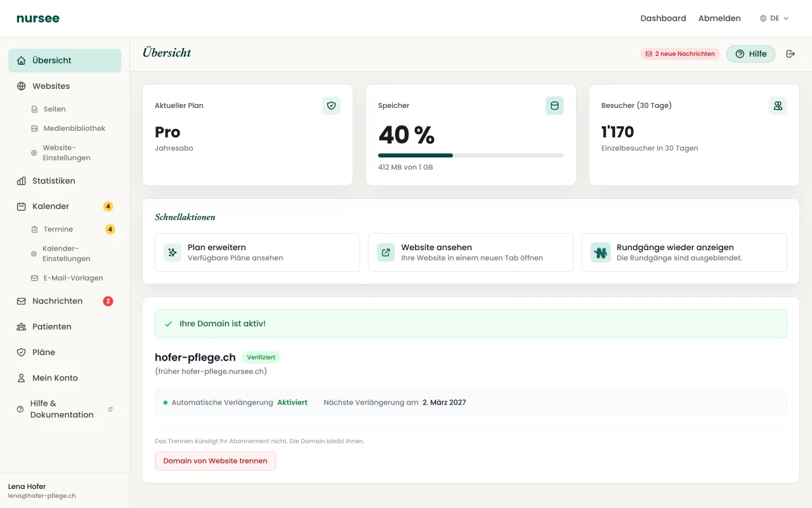Click the globe language icon
This screenshot has height=508, width=812.
[763, 18]
